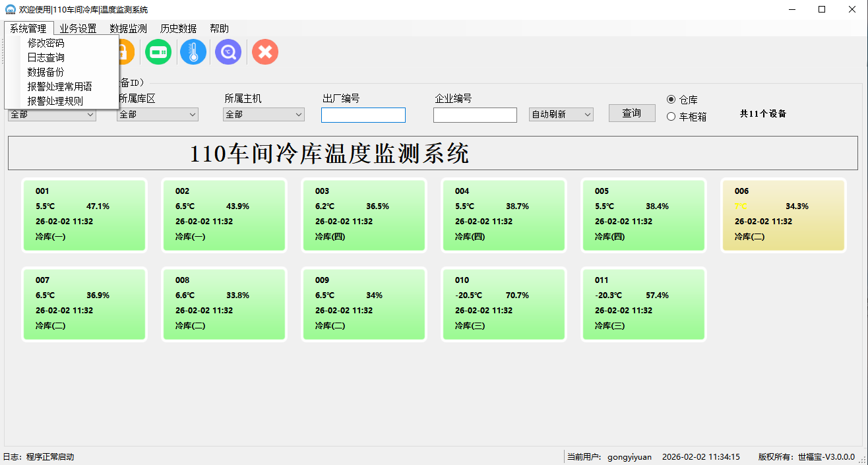Click 报警处理规则 menu item
This screenshot has height=465, width=868.
pyautogui.click(x=55, y=101)
